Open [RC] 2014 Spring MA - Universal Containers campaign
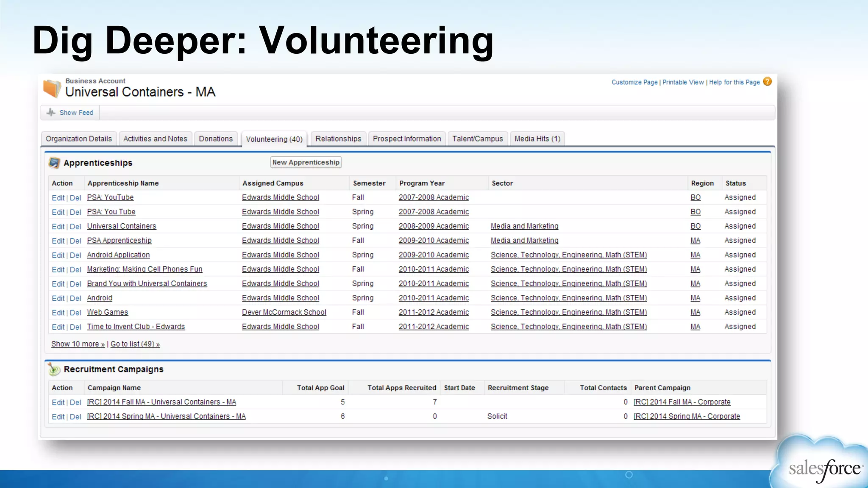 click(166, 416)
